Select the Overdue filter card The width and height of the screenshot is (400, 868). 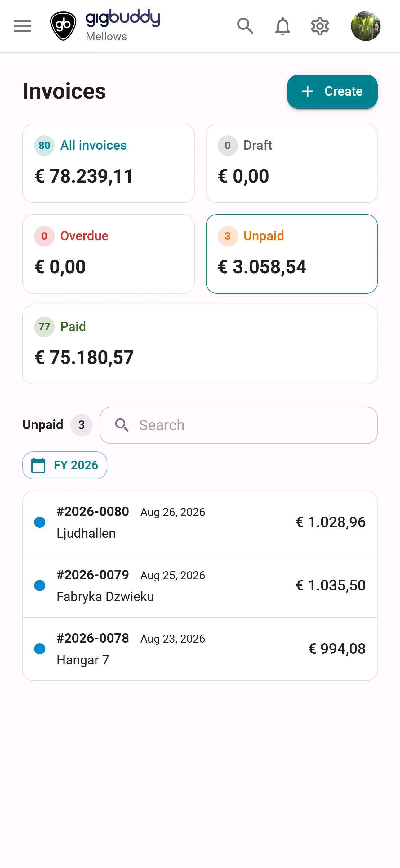tap(109, 254)
